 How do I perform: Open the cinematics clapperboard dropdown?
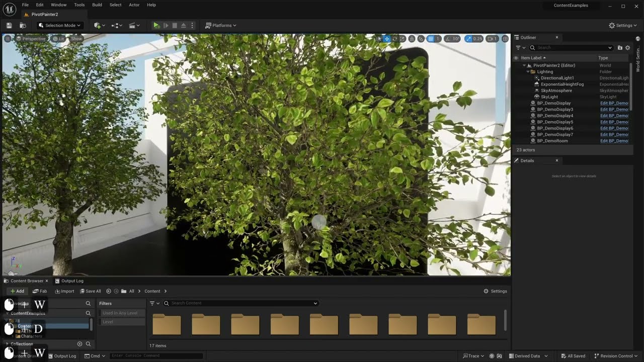(x=134, y=25)
